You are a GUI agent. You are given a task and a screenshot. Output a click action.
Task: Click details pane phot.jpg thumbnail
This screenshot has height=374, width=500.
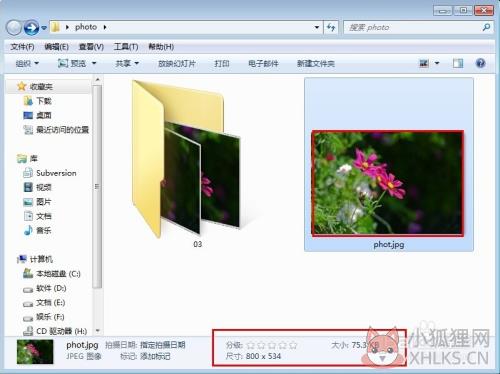(x=35, y=351)
